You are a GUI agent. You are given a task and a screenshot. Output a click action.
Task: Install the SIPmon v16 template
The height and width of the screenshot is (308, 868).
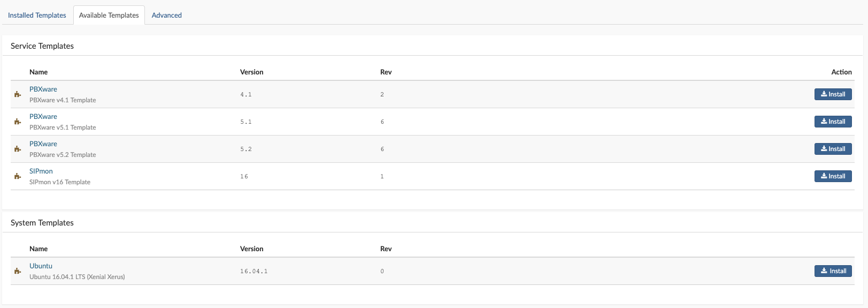[833, 176]
